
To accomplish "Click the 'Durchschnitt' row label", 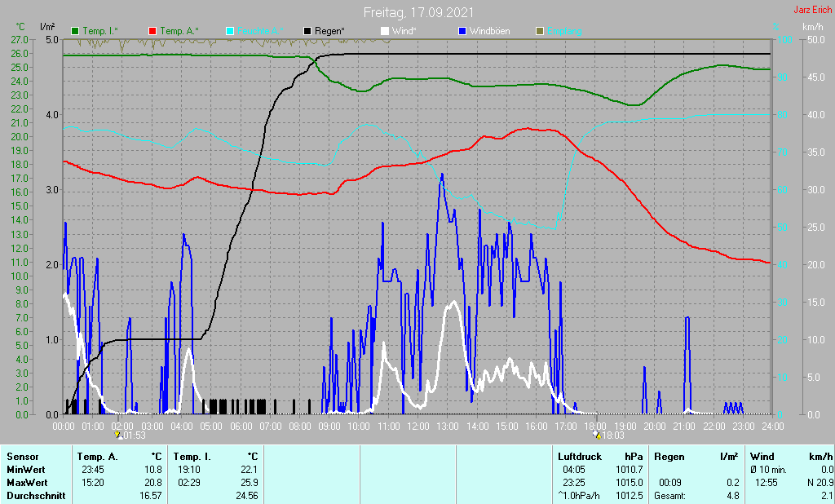I will pyautogui.click(x=36, y=496).
